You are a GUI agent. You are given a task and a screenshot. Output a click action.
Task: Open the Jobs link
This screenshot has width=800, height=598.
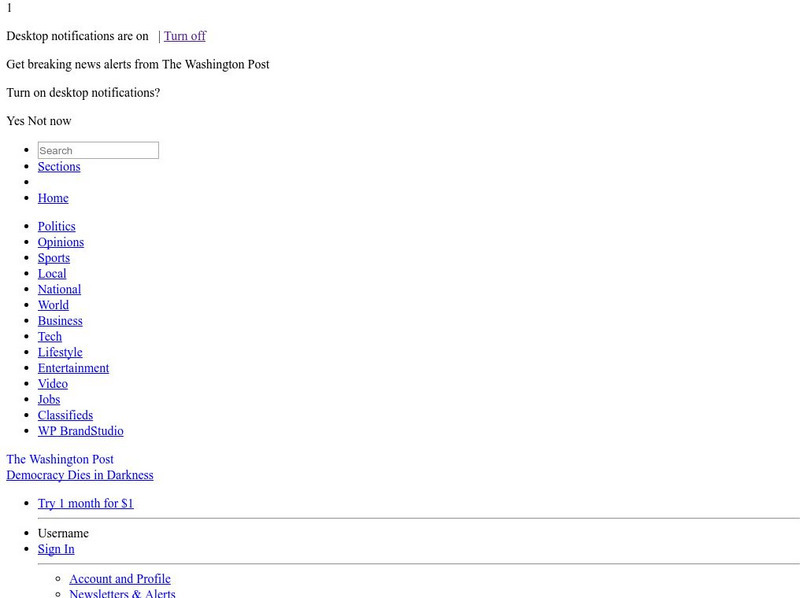pyautogui.click(x=49, y=400)
